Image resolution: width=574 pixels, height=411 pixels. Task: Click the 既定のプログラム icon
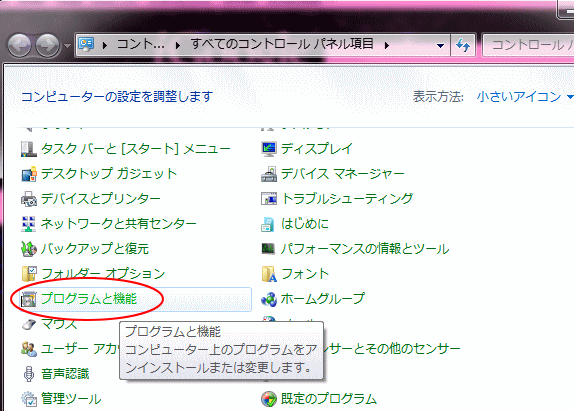pos(269,399)
